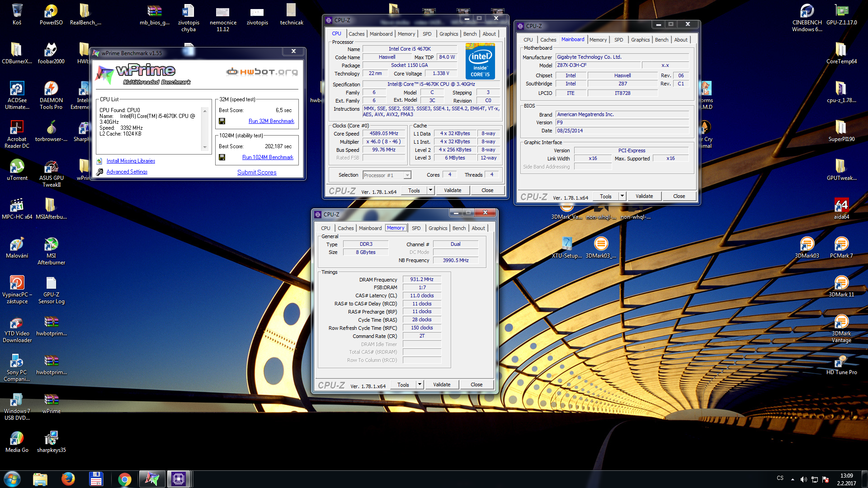Switch to Mainboard tab in Memory window

pos(370,228)
